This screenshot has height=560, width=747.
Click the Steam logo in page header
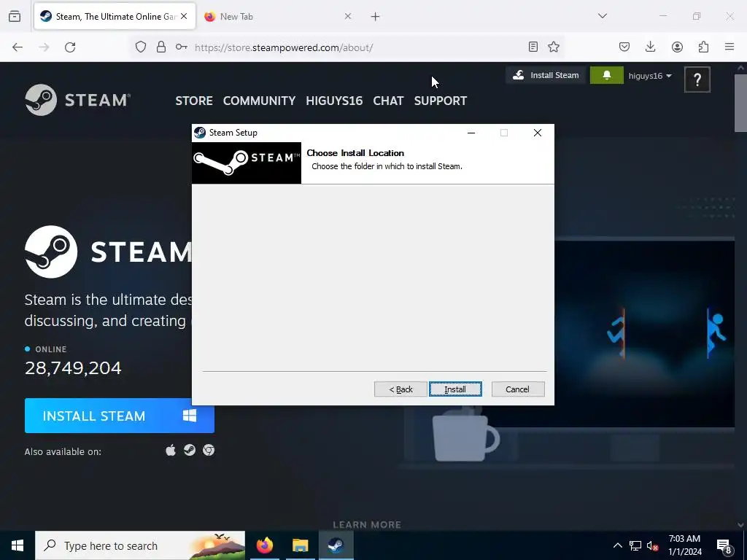click(x=77, y=100)
